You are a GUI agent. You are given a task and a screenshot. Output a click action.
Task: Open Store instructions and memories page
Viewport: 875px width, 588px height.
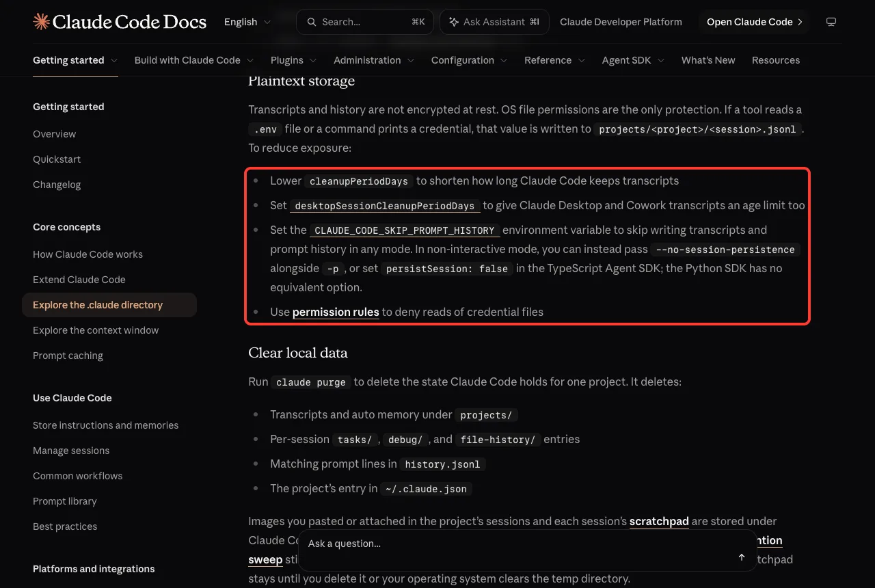click(x=105, y=425)
